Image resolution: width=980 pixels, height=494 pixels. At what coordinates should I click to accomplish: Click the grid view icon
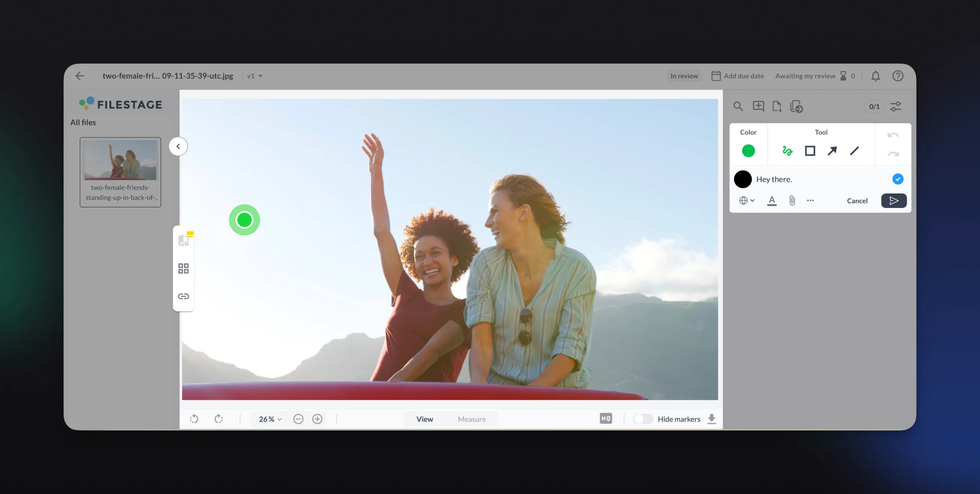[183, 268]
